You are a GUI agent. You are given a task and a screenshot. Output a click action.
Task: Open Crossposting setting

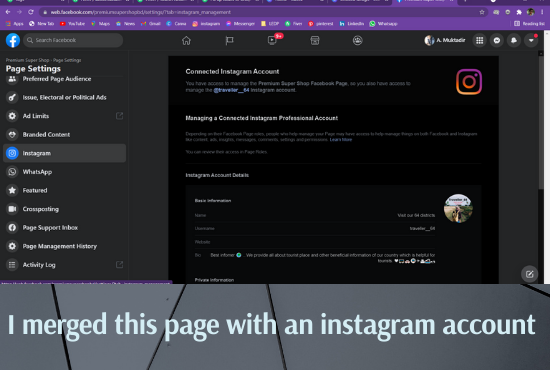tap(65, 209)
